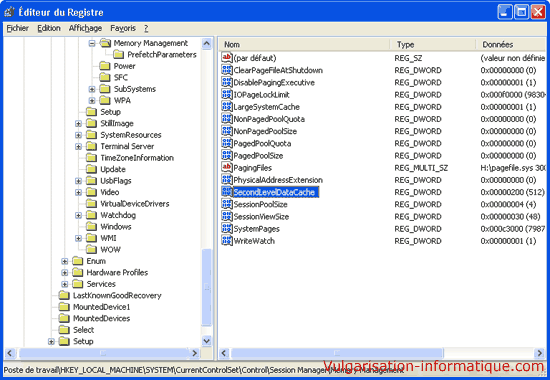Open the Favoris menu
550x380 pixels.
coord(123,28)
